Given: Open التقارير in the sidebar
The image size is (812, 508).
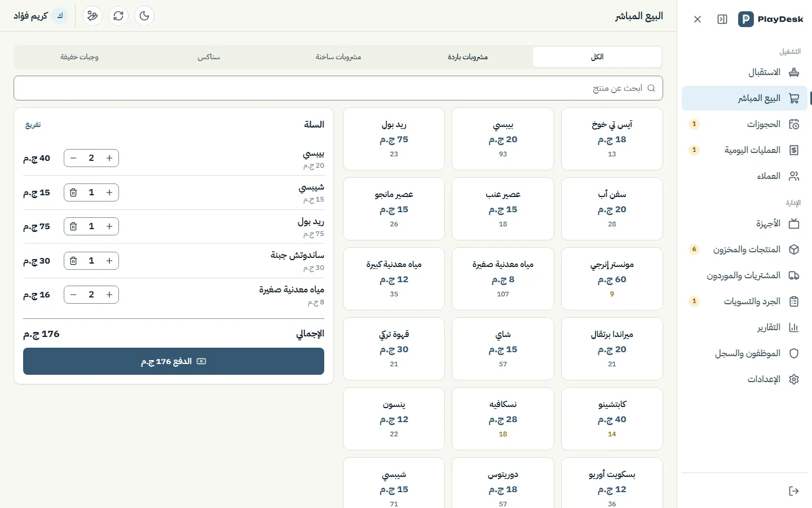Looking at the screenshot, I should (x=744, y=327).
